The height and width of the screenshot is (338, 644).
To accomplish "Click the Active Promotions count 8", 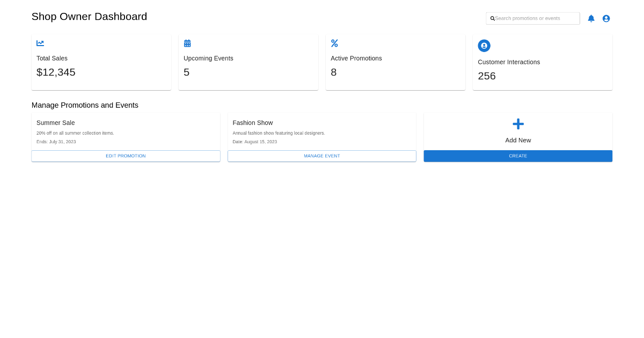I will (334, 72).
